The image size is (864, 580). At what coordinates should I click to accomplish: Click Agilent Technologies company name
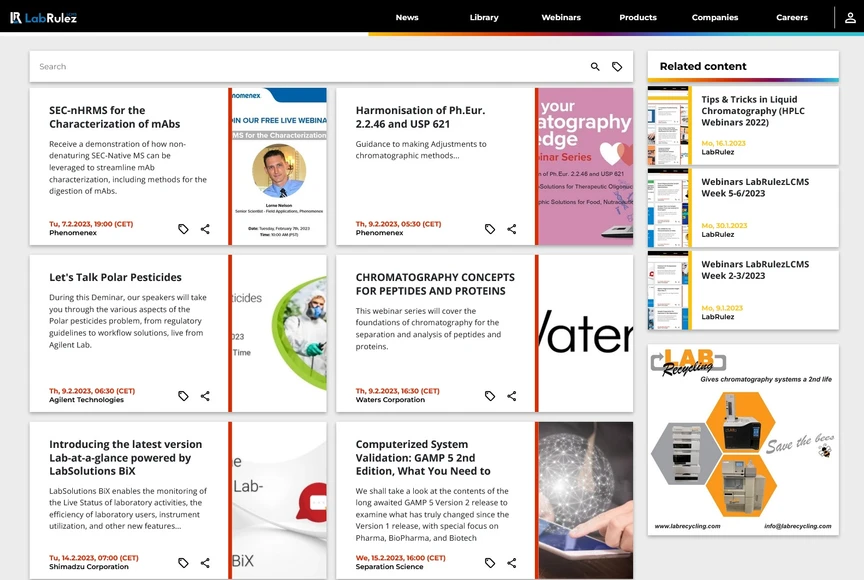click(x=87, y=400)
